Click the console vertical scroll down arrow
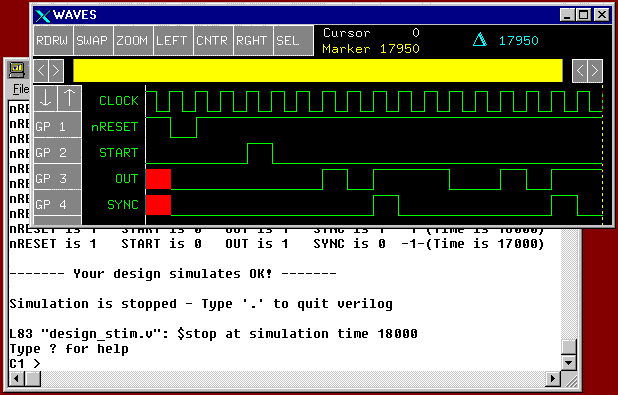The image size is (618, 395). pos(568,363)
